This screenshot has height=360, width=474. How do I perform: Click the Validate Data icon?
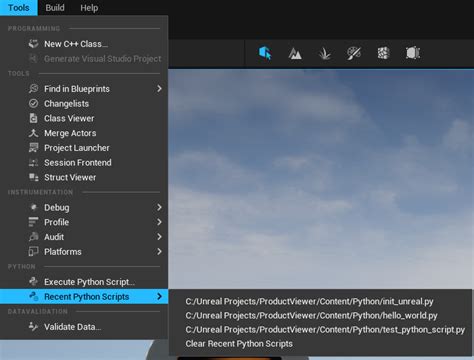point(33,327)
